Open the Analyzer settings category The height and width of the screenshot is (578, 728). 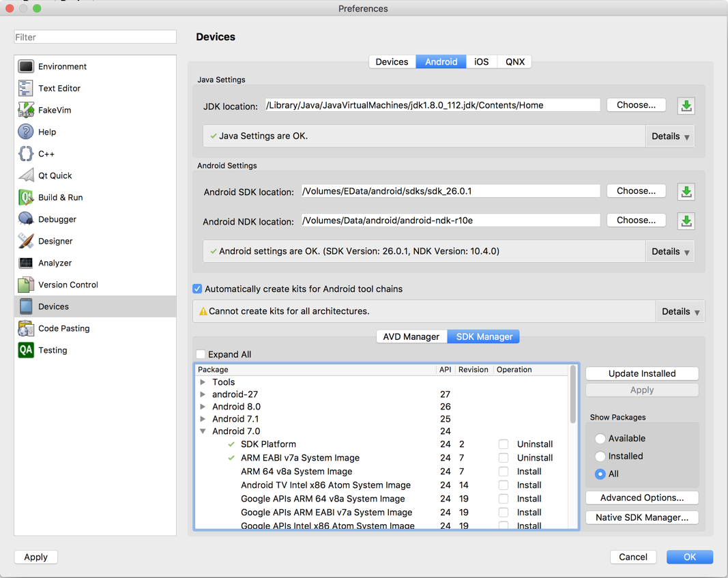[x=55, y=263]
